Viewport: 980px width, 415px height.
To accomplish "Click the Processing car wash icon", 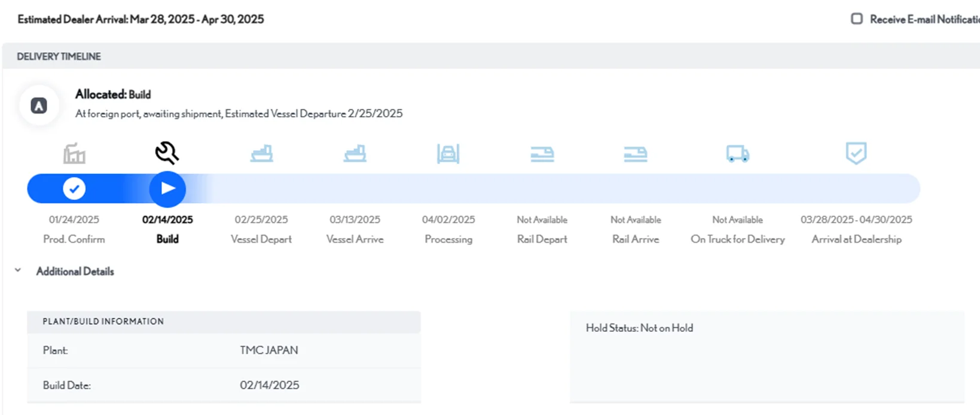I will point(448,154).
